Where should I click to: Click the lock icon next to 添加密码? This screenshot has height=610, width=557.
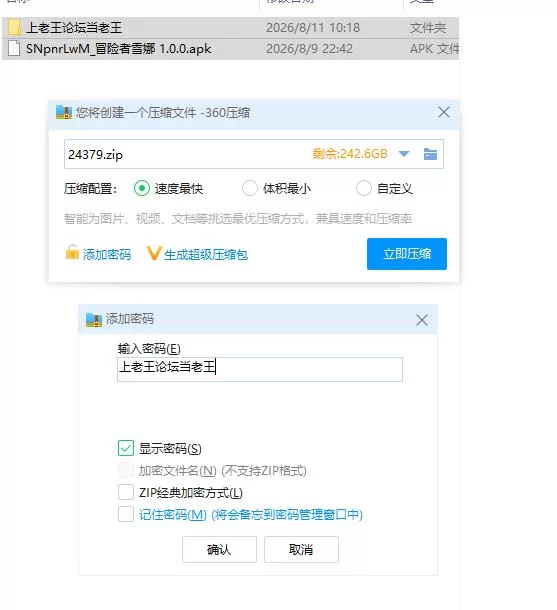72,252
